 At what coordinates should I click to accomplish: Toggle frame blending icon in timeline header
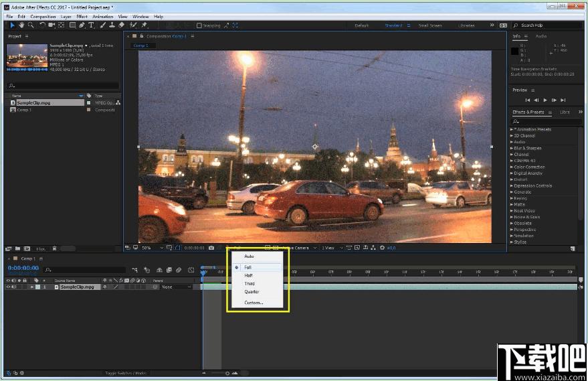pos(169,270)
